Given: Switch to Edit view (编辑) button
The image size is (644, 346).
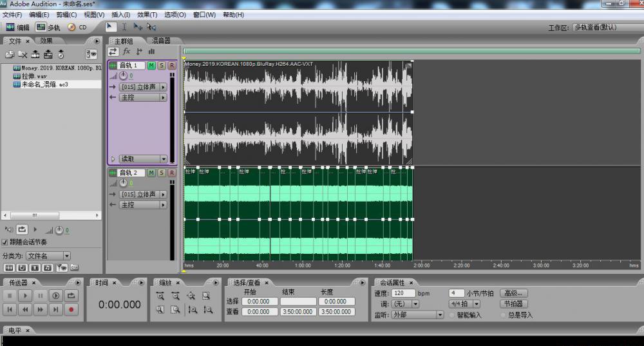Looking at the screenshot, I should click(x=17, y=27).
